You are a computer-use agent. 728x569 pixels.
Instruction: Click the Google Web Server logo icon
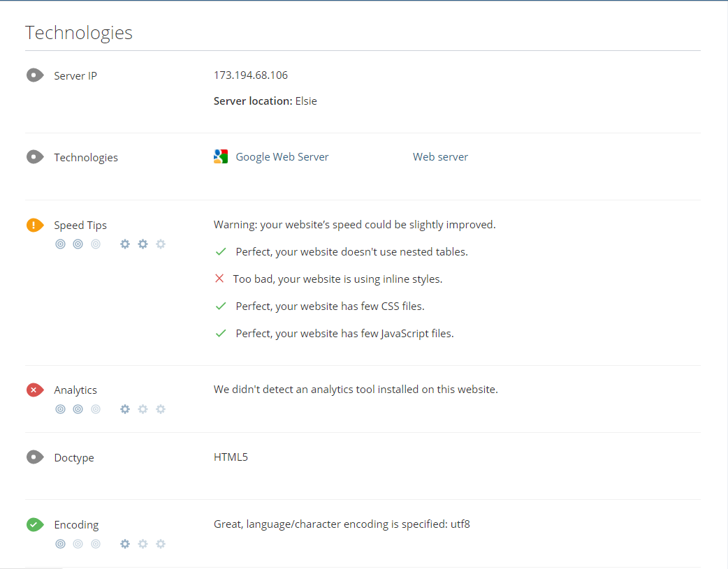221,157
